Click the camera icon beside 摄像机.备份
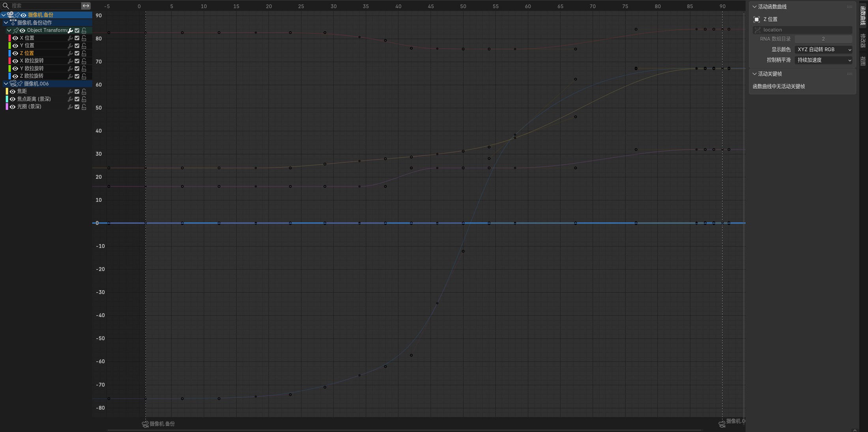 click(x=10, y=15)
